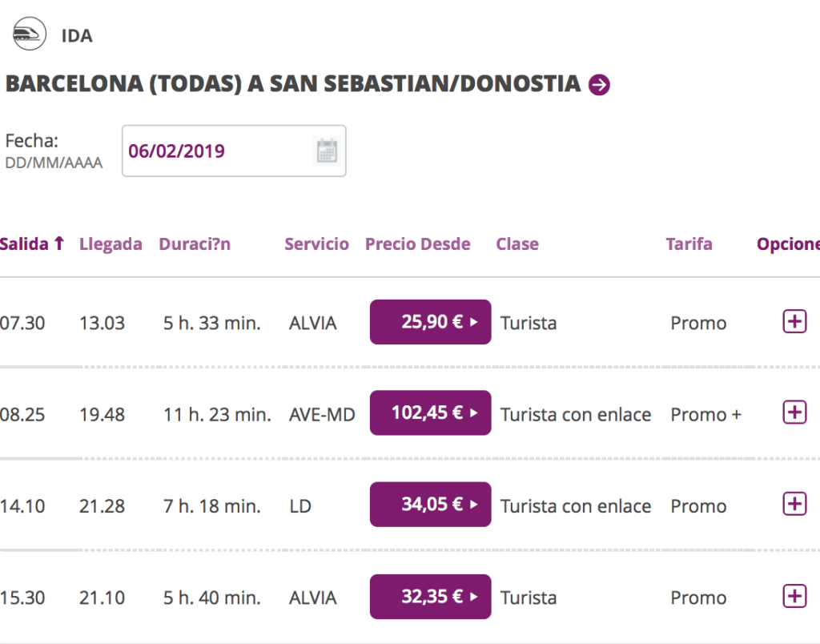
Task: Click Promo fare in the 07.30 row
Action: (x=698, y=324)
